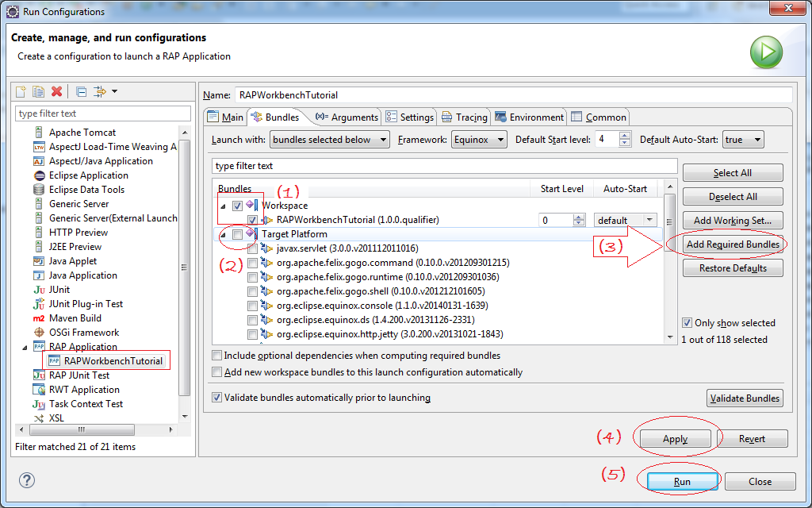The width and height of the screenshot is (812, 508).
Task: Click the javax.servlet bundle plug-in icon
Action: point(266,248)
